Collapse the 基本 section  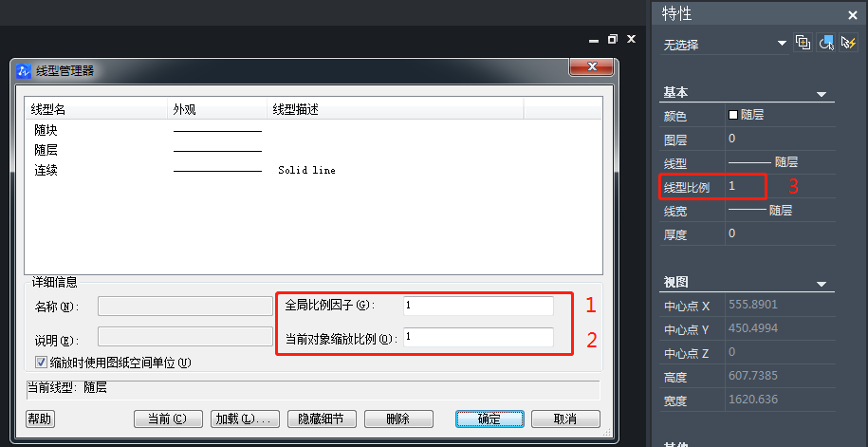click(822, 93)
